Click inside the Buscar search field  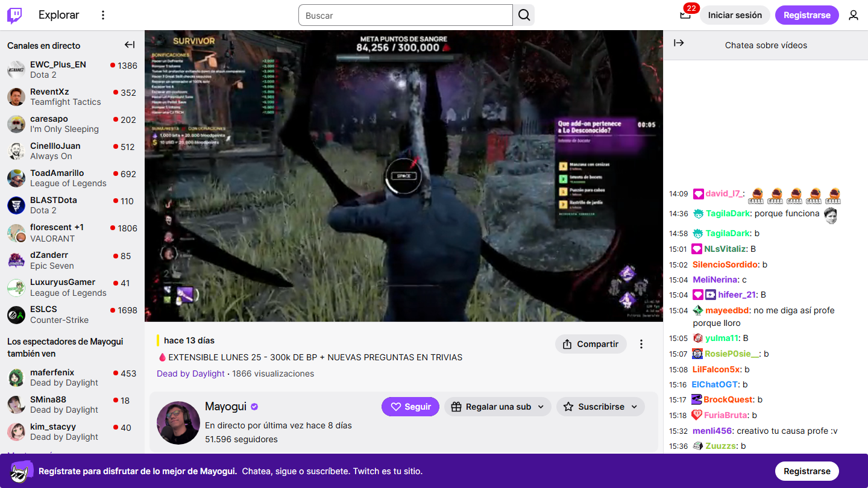pos(406,15)
